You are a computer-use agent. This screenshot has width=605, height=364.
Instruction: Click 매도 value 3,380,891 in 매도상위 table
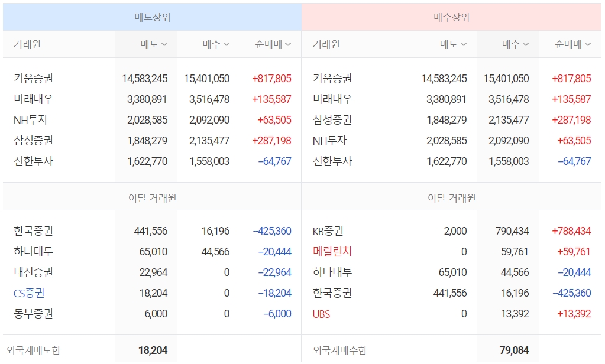[x=147, y=99]
